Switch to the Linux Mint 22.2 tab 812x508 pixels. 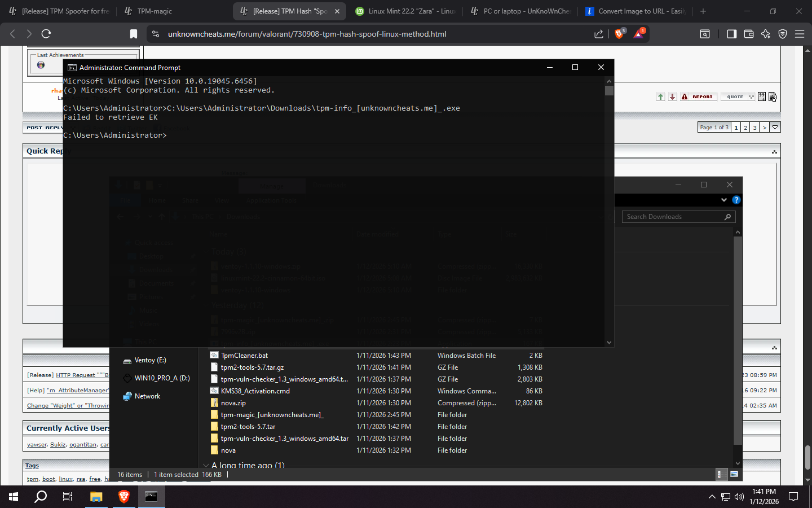pyautogui.click(x=406, y=11)
